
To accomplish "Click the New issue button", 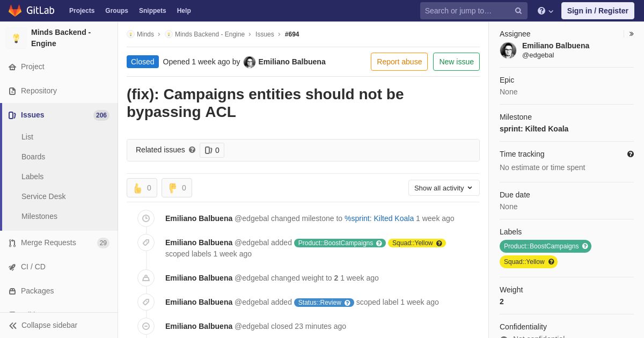I will pos(456,62).
